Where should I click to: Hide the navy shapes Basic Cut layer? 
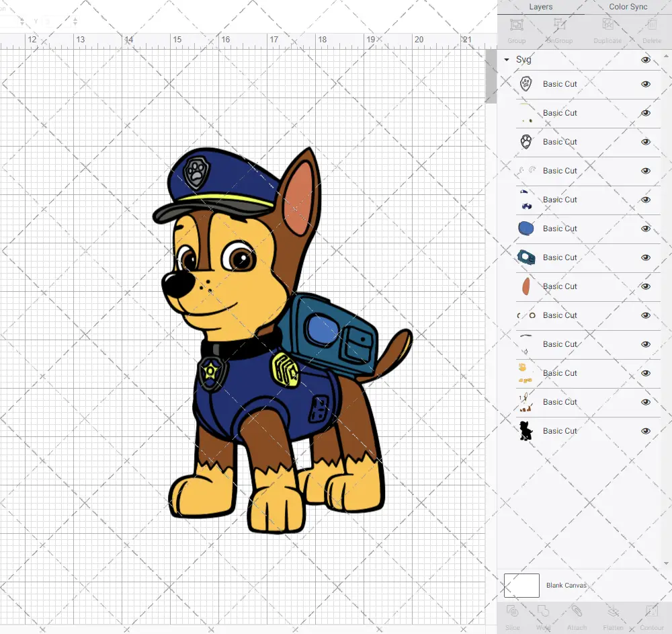645,200
